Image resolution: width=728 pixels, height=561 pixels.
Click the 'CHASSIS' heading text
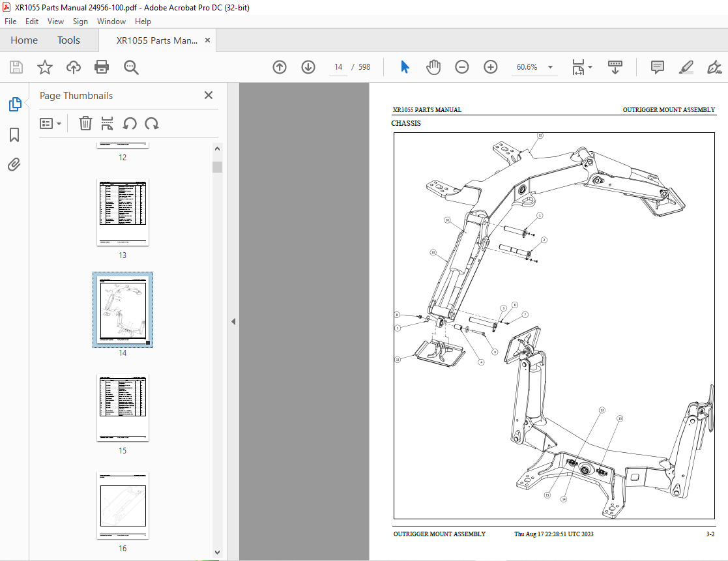[x=406, y=123]
